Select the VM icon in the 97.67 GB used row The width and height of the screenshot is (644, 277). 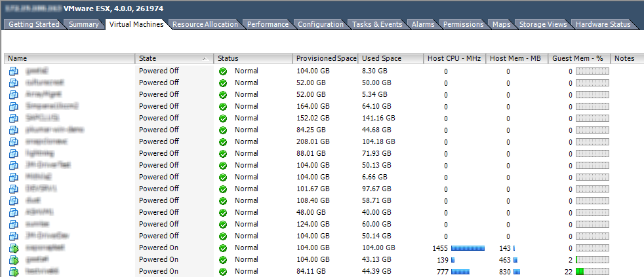click(14, 189)
